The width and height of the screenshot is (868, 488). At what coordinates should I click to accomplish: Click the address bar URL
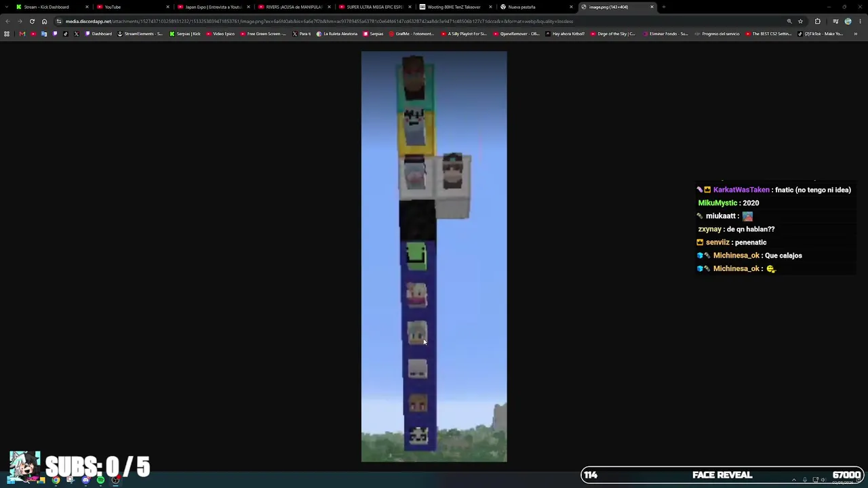tap(319, 21)
